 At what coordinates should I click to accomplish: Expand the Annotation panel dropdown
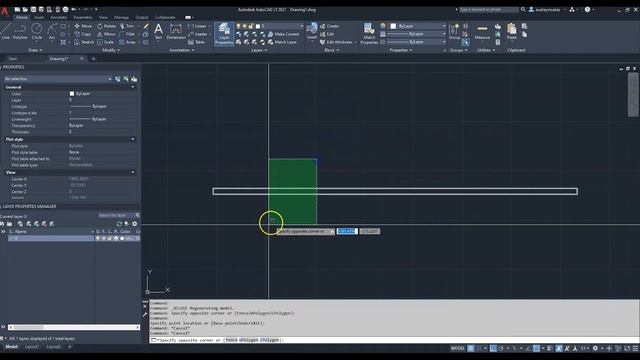182,50
